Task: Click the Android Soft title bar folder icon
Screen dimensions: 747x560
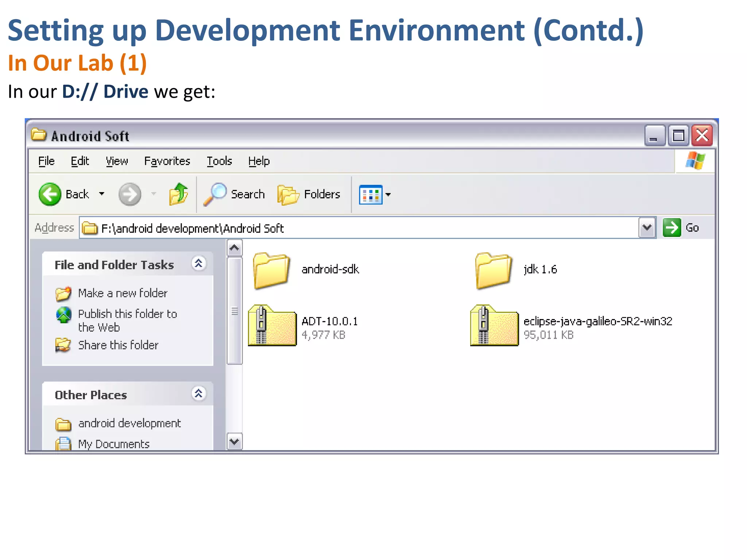Action: click(x=39, y=135)
